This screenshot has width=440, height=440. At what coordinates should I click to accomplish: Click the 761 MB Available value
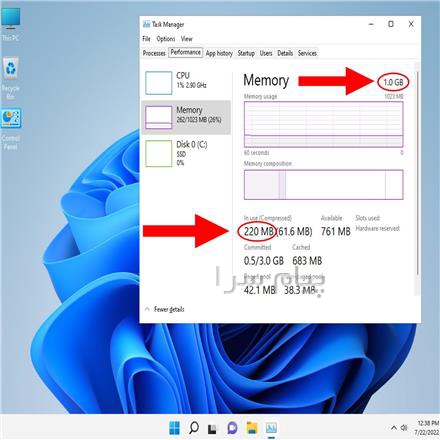point(336,231)
